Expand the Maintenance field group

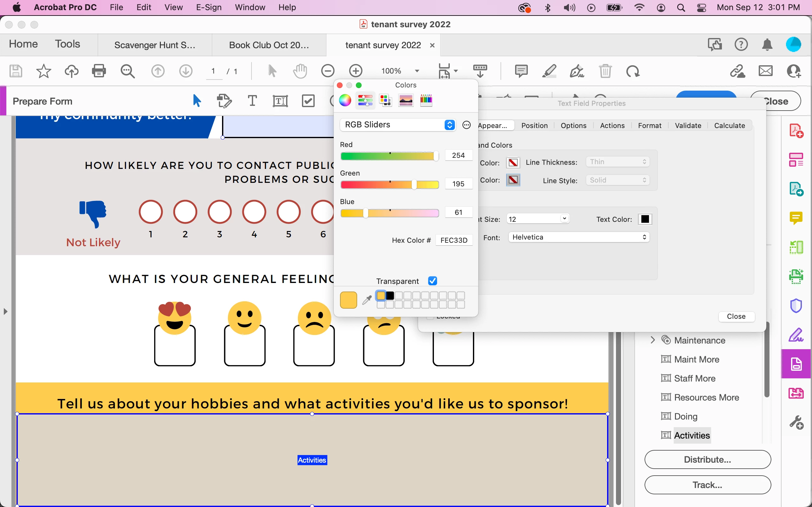click(x=653, y=340)
